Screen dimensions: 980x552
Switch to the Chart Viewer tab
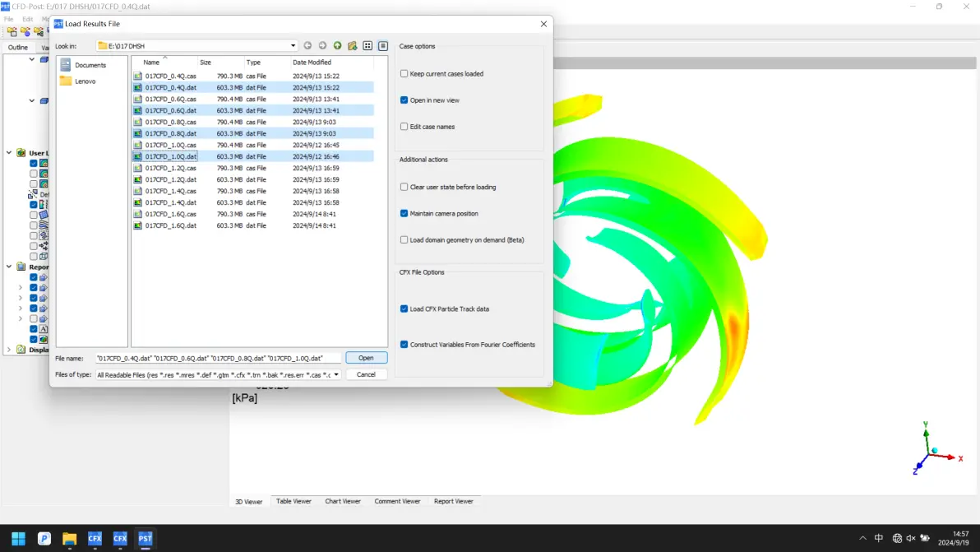pos(343,501)
